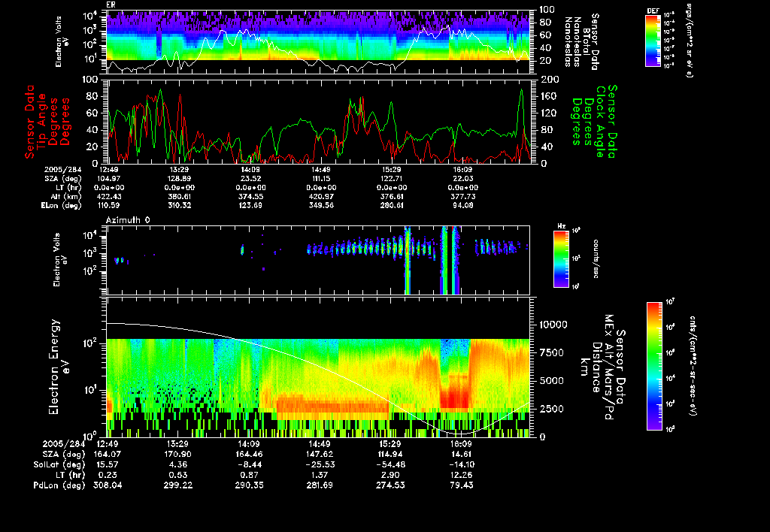Viewport: 770px width, 532px height.
Task: Click the tip and clock angle line plot
Action: pos(319,121)
